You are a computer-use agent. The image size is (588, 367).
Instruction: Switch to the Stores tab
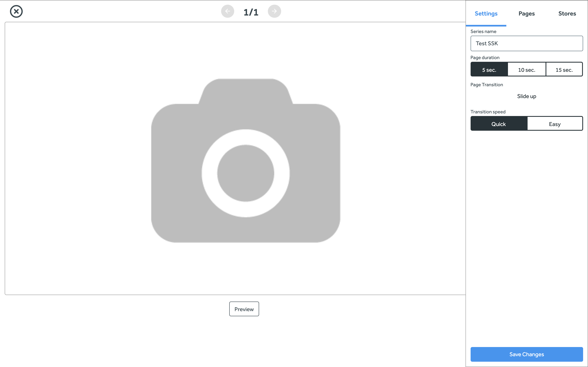[x=567, y=14]
